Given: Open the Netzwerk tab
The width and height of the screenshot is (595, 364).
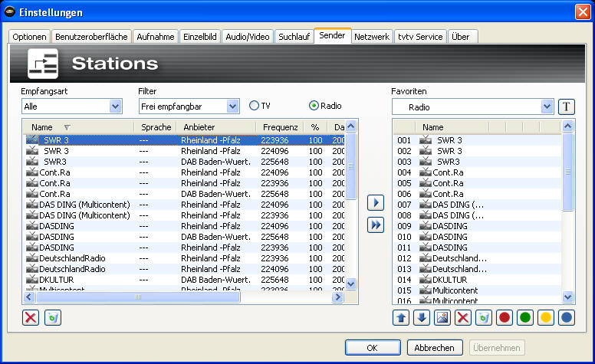Looking at the screenshot, I should pyautogui.click(x=372, y=37).
